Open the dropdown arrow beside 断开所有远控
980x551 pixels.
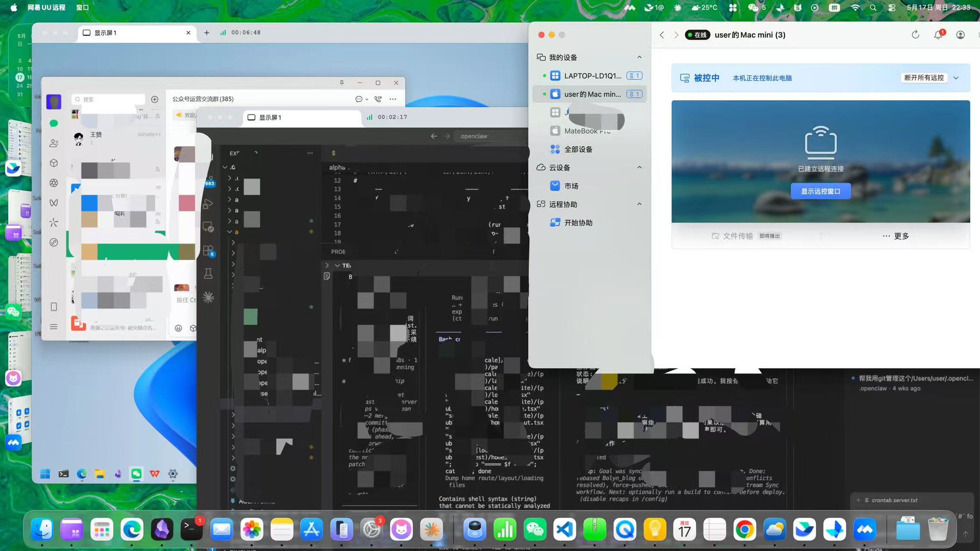(x=956, y=78)
